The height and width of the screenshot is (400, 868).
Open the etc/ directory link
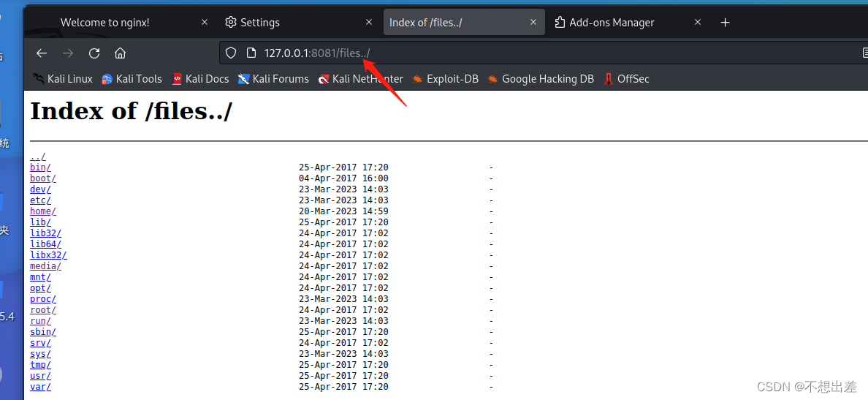[40, 200]
